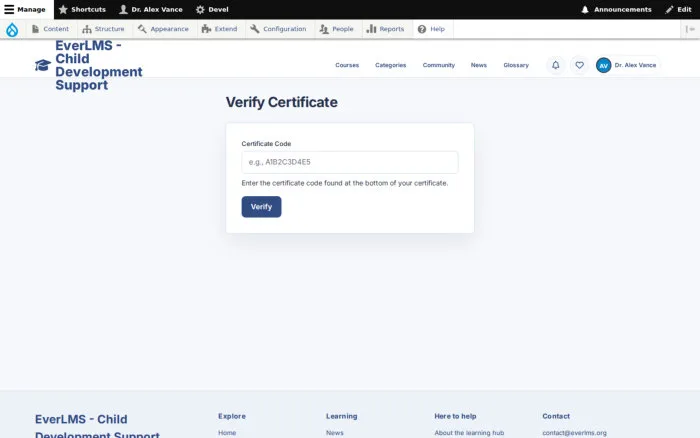This screenshot has width=700, height=438.
Task: Open the Manage hamburger menu
Action: click(x=25, y=9)
